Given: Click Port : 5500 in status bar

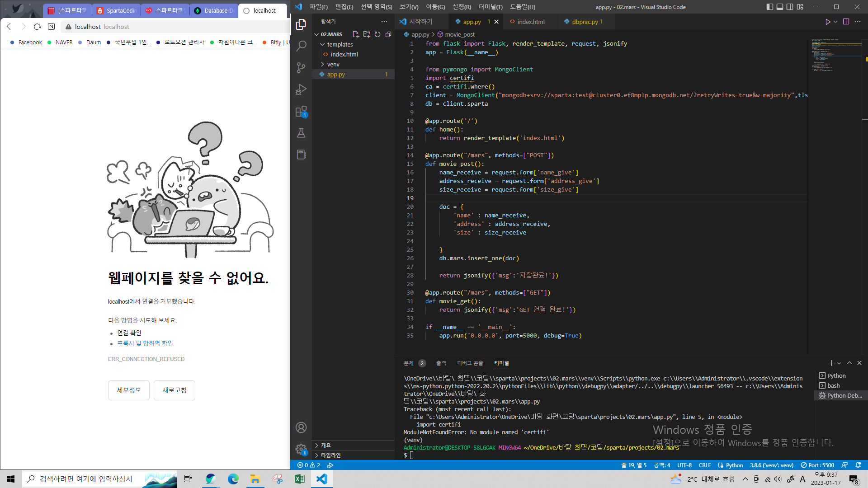Looking at the screenshot, I should click(817, 465).
